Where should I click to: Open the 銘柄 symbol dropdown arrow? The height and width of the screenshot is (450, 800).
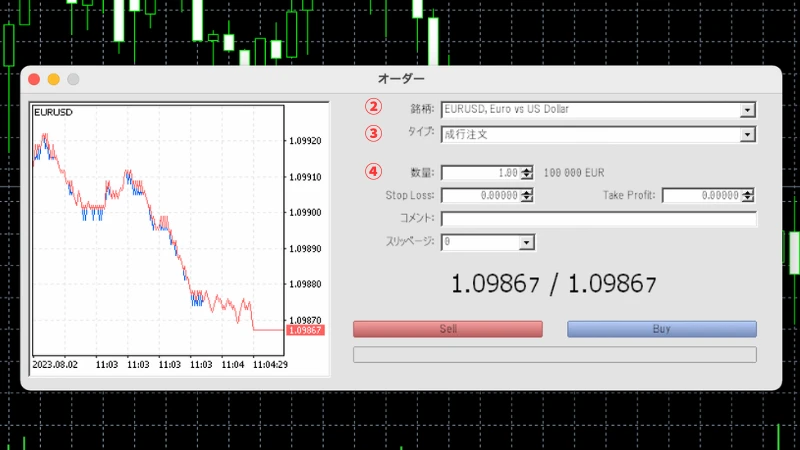coord(747,110)
